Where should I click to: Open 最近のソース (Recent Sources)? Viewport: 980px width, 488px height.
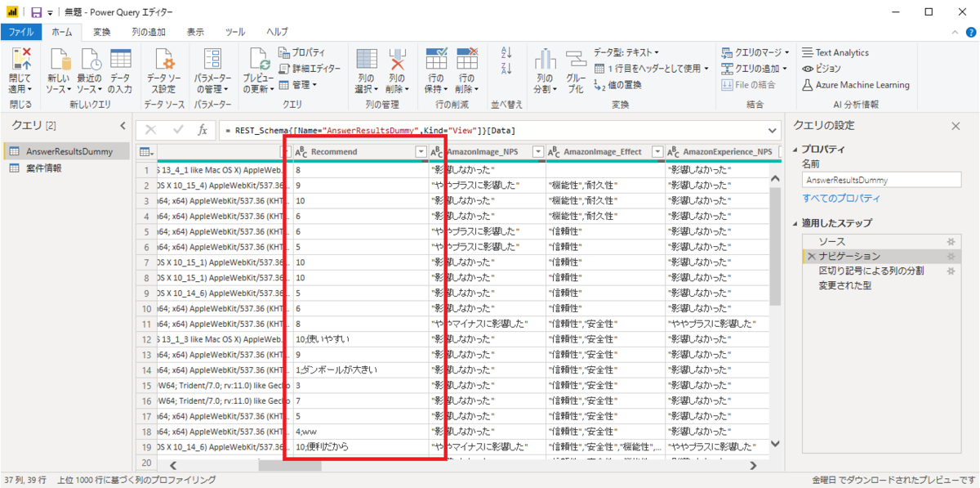[90, 71]
